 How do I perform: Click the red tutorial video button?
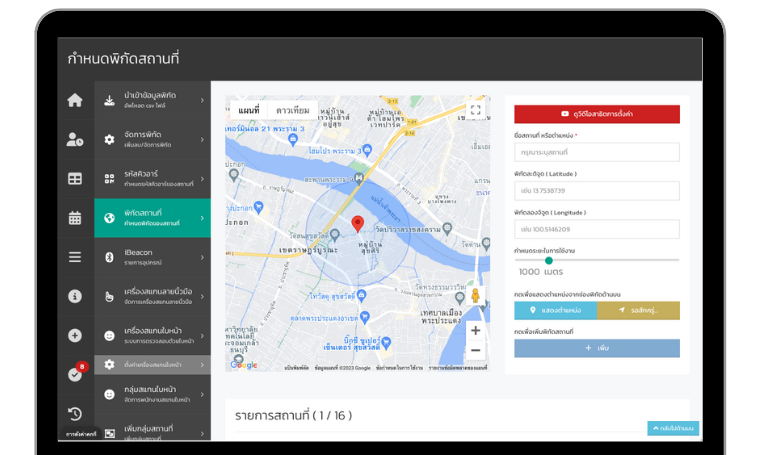[x=597, y=114]
